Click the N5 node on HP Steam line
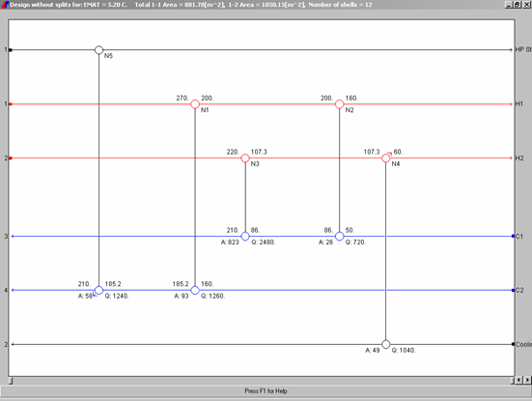The width and height of the screenshot is (532, 401). pos(98,50)
